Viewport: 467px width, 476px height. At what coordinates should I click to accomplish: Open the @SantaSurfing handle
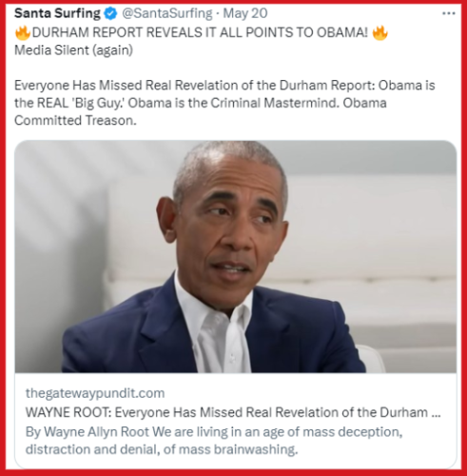coord(167,13)
